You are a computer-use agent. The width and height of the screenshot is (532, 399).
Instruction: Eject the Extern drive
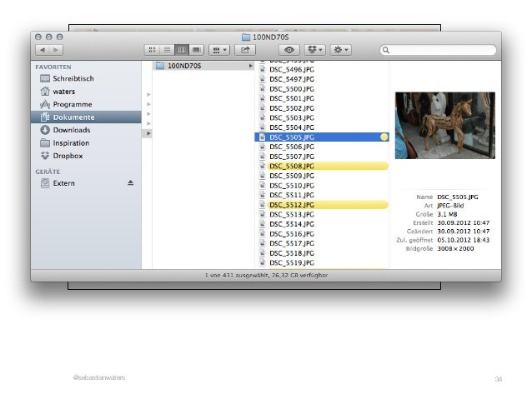click(x=131, y=183)
